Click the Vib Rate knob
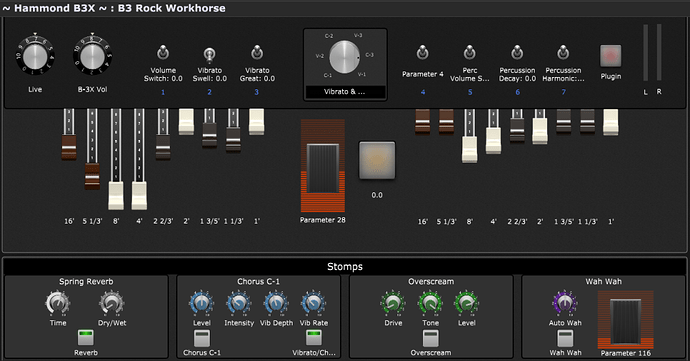The height and width of the screenshot is (361, 690). pos(314,303)
